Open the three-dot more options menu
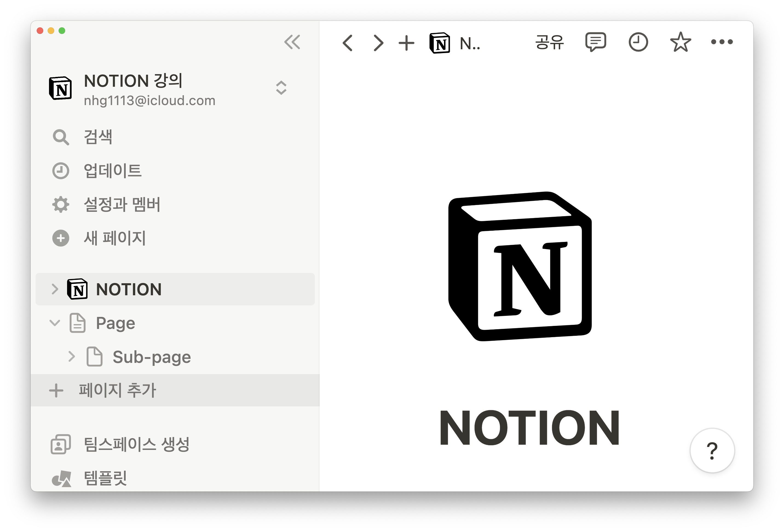784x532 pixels. click(722, 42)
